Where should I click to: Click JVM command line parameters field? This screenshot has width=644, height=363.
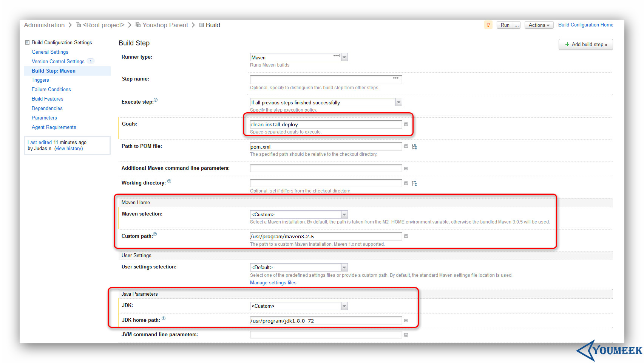[x=326, y=335]
